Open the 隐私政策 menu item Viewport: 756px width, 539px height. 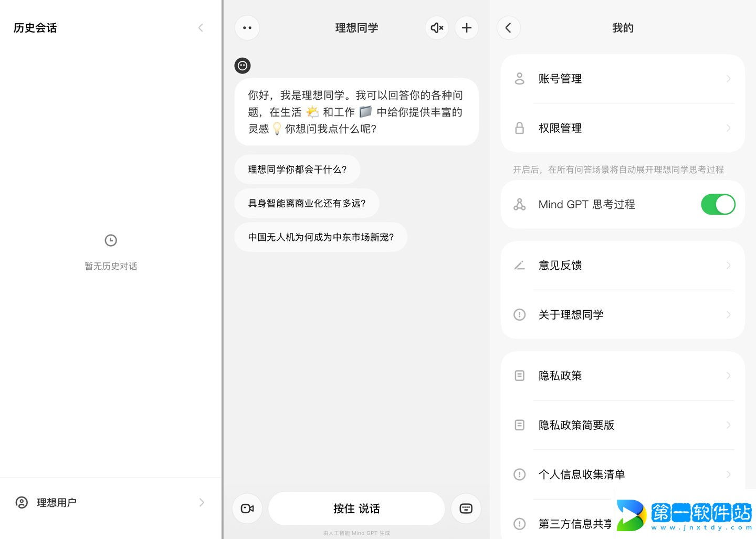tap(623, 376)
